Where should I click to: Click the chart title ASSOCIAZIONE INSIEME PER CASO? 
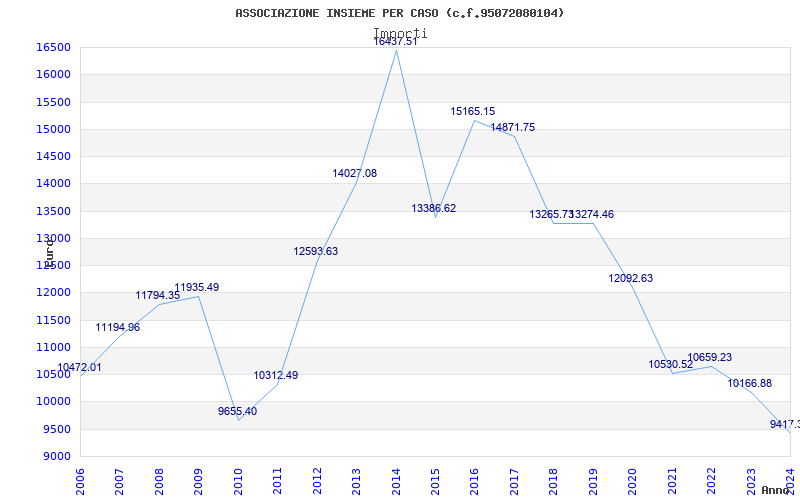coord(399,13)
